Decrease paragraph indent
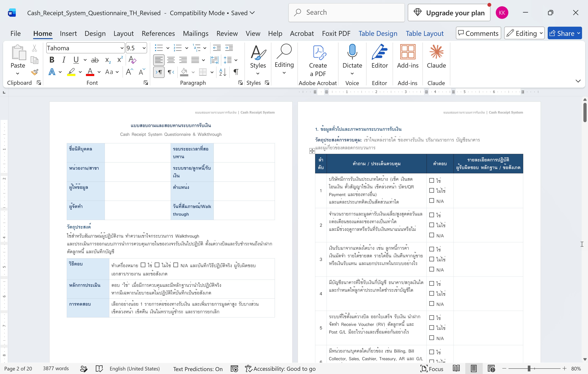This screenshot has height=374, width=588. click(217, 48)
